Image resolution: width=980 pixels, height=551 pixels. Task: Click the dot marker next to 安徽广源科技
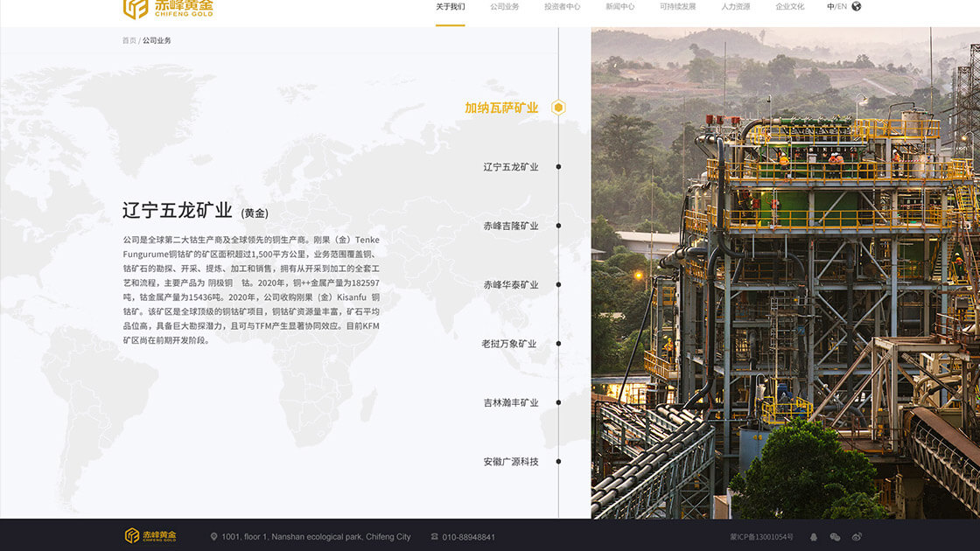click(558, 462)
